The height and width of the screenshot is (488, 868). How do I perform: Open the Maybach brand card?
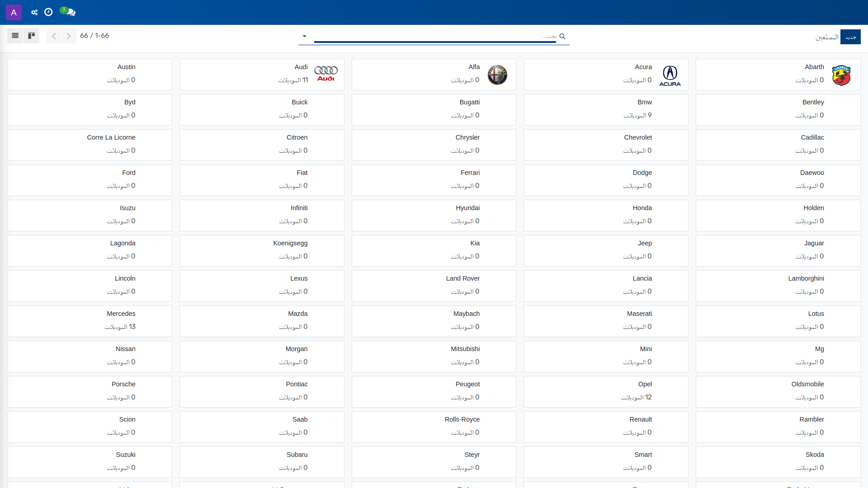coord(434,321)
